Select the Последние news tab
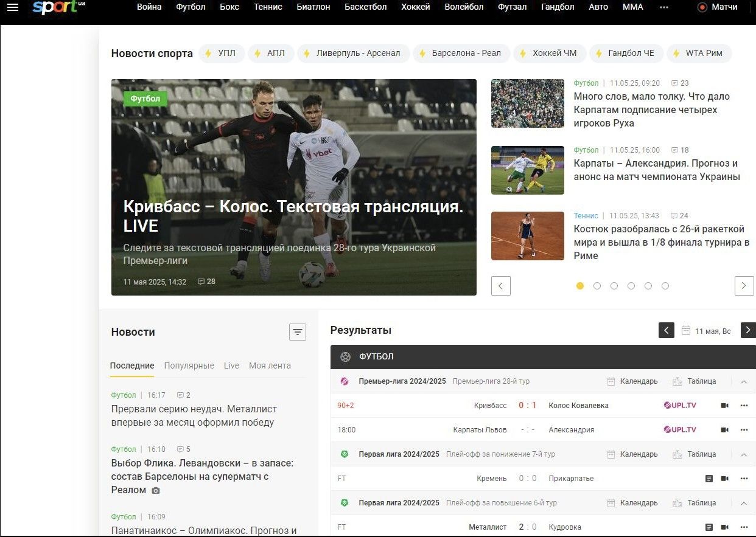The image size is (756, 537). point(132,366)
